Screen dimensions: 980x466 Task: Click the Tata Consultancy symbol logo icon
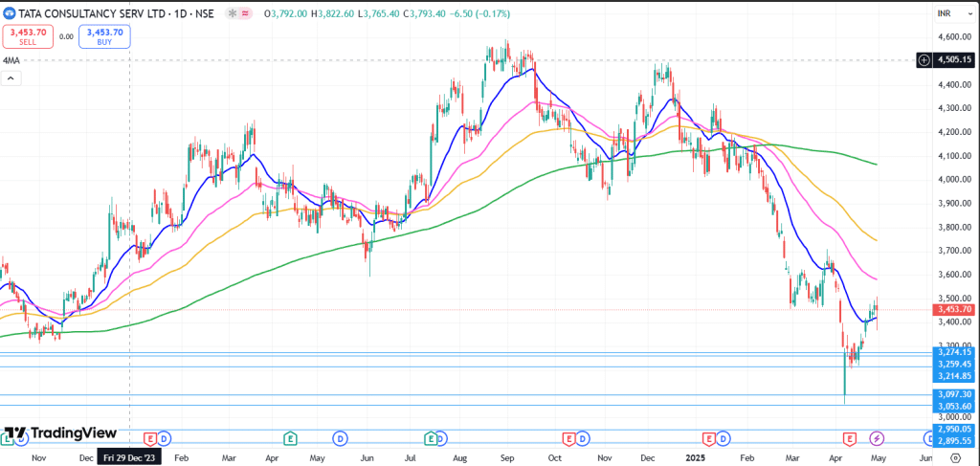[9, 13]
